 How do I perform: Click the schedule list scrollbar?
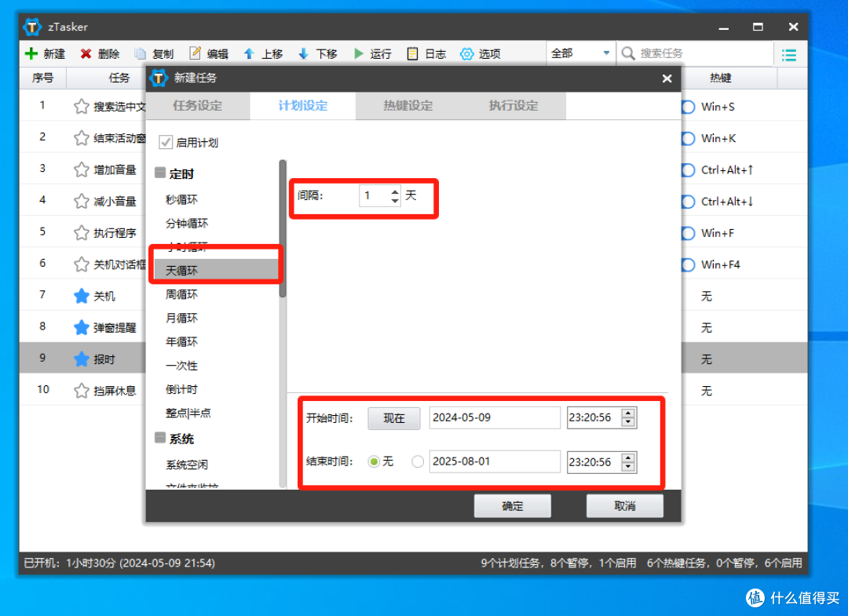pos(283,228)
